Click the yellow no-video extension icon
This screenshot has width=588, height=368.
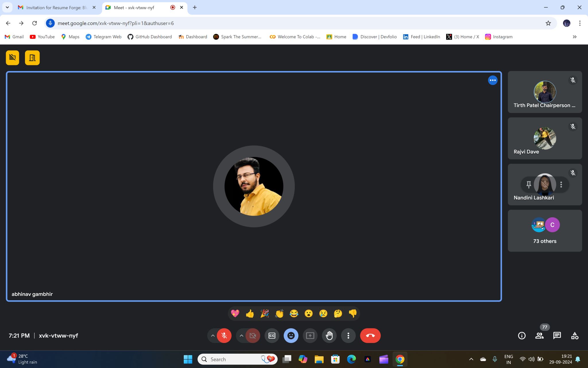click(x=12, y=58)
